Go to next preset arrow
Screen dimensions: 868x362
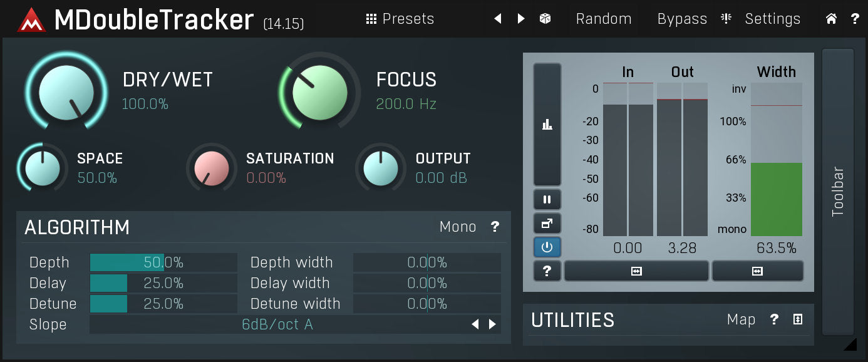[x=521, y=19]
